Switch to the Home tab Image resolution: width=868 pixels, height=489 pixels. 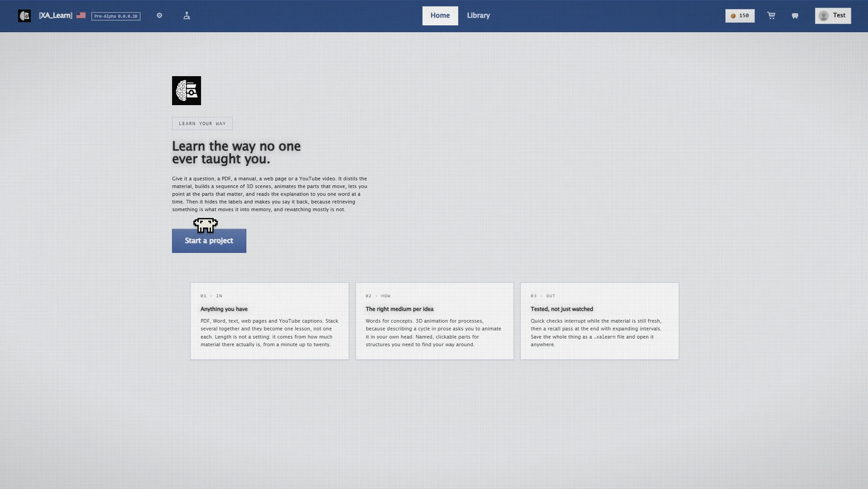pos(440,16)
